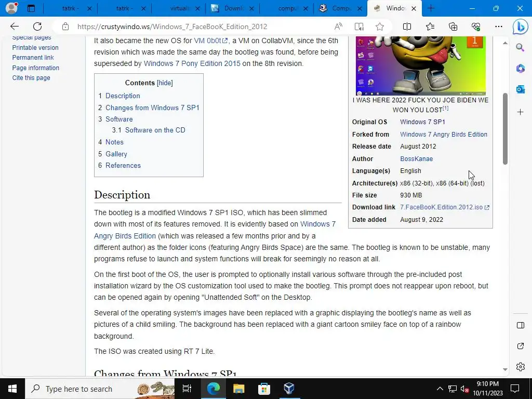This screenshot has width=532, height=399.
Task: Open Windows 7 Pony Edition 2015 link
Action: [x=192, y=63]
